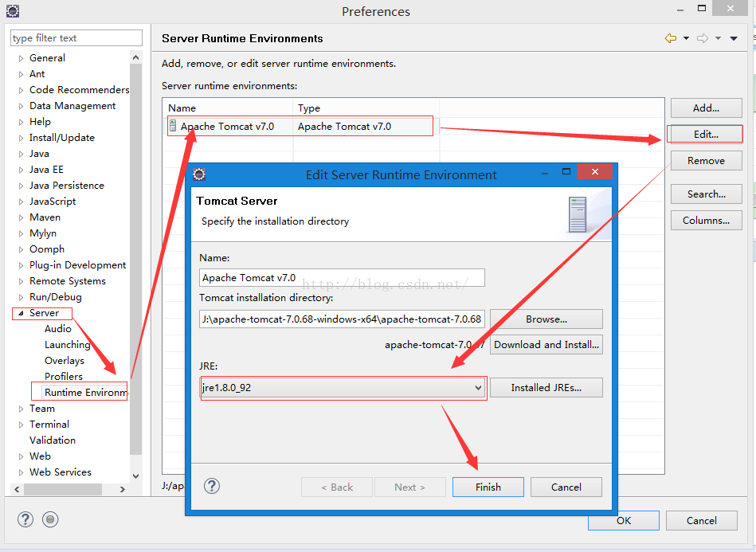This screenshot has height=552, width=756.
Task: Expand the Ant tree node
Action: 21,74
